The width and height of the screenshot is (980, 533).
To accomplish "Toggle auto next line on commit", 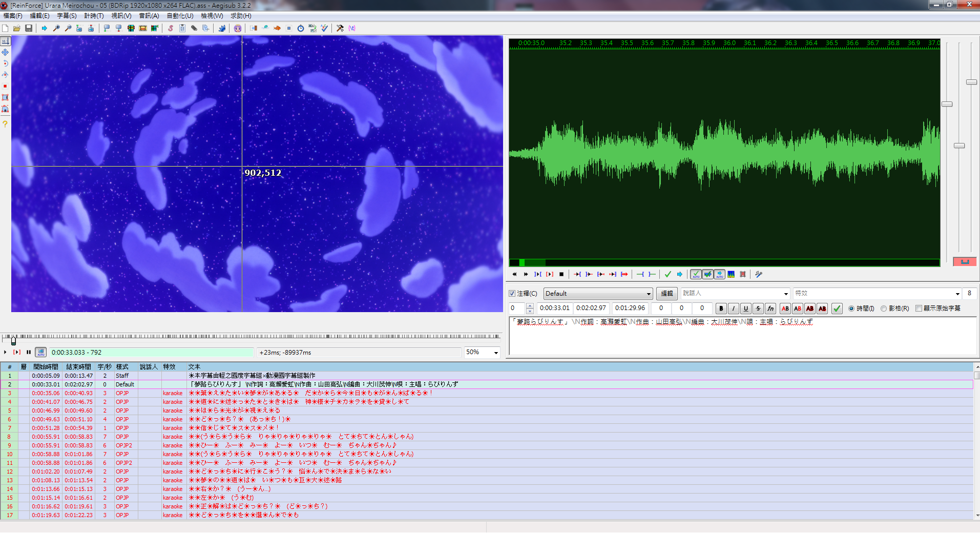I will pyautogui.click(x=707, y=274).
